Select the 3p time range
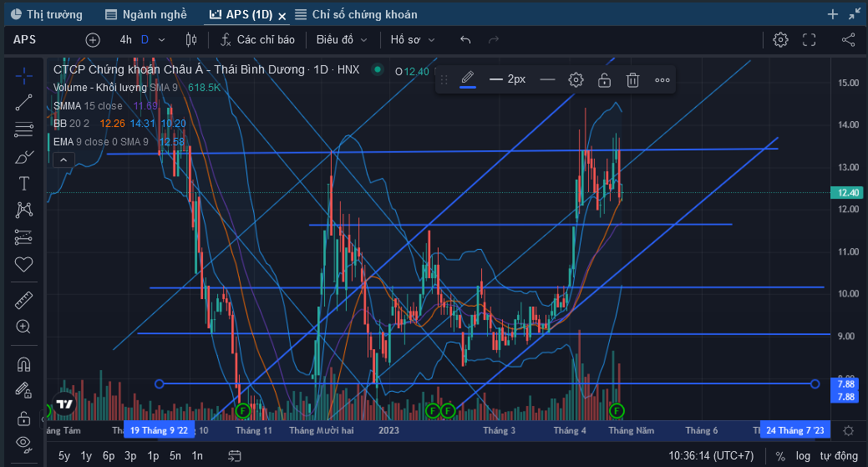 (130, 456)
